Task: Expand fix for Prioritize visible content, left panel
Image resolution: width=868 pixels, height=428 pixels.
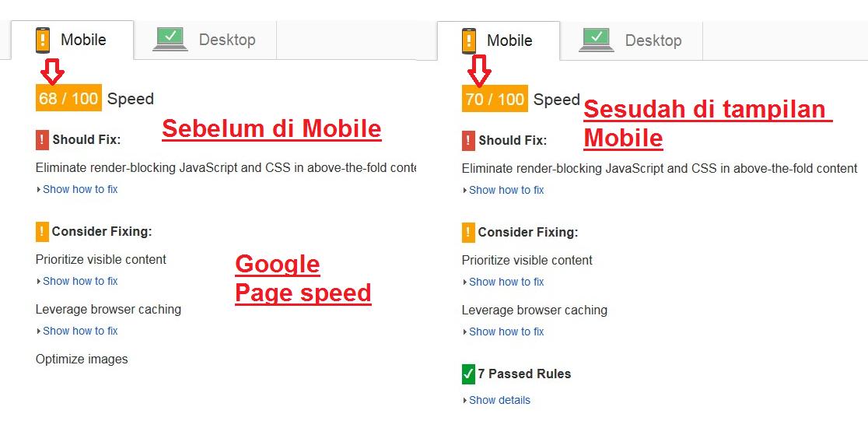Action: [80, 281]
